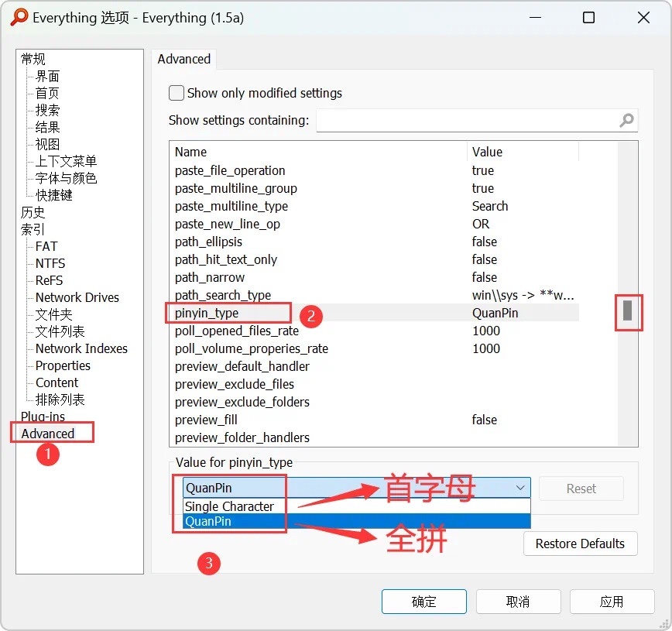Select the paste_multiline_type setting row
Image resolution: width=672 pixels, height=631 pixels.
click(375, 206)
